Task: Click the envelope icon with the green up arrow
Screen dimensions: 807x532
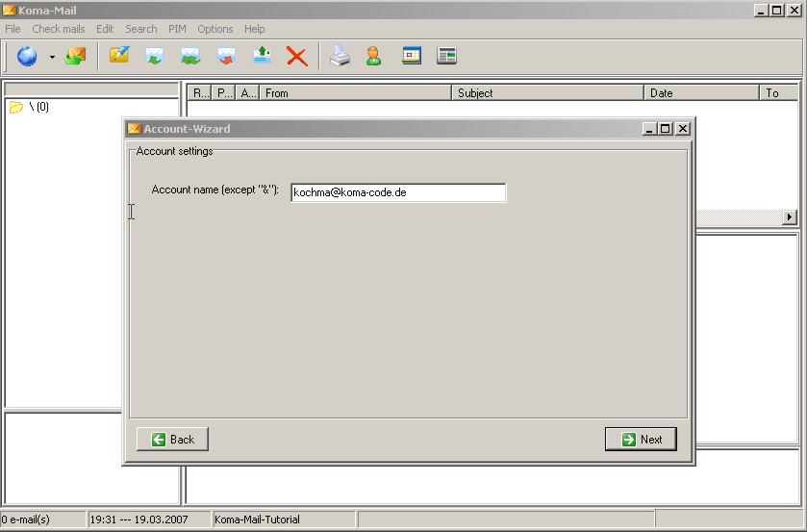Action: [263, 55]
